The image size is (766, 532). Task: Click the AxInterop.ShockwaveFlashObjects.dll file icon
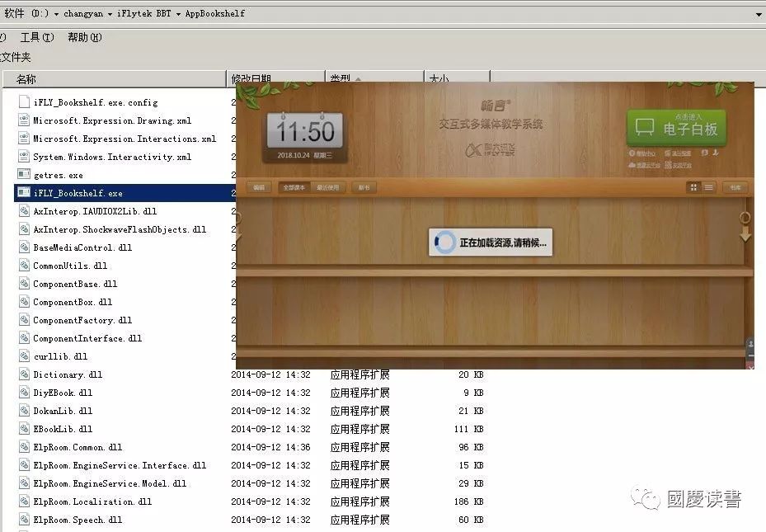(24, 228)
